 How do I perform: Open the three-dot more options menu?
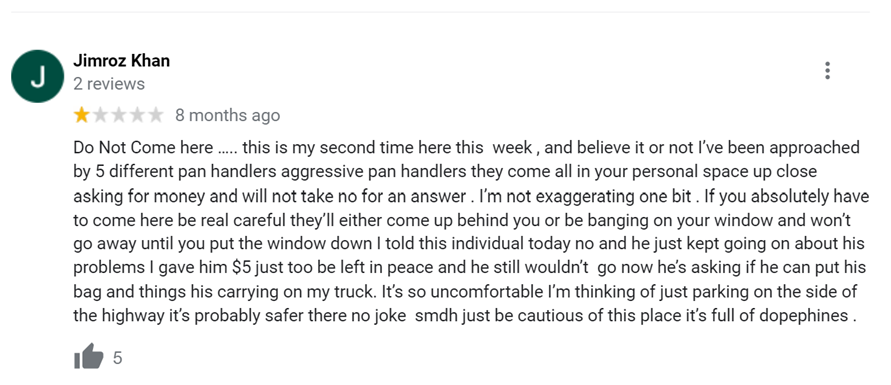click(x=827, y=70)
